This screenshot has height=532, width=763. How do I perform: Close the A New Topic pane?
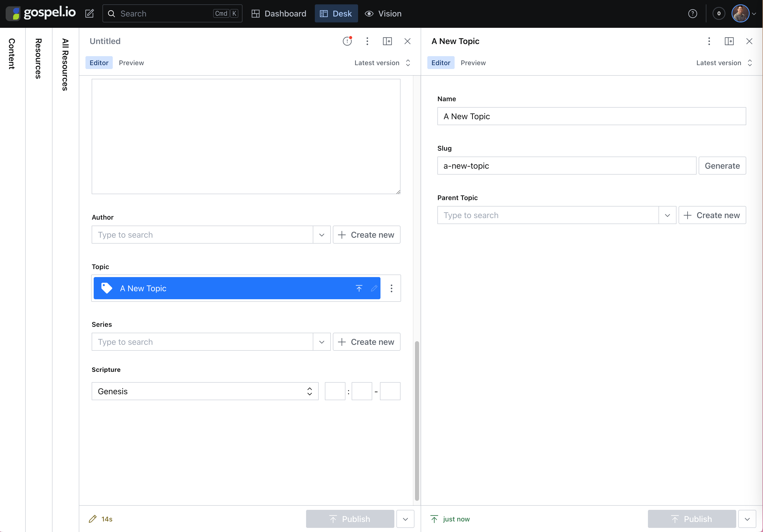749,41
